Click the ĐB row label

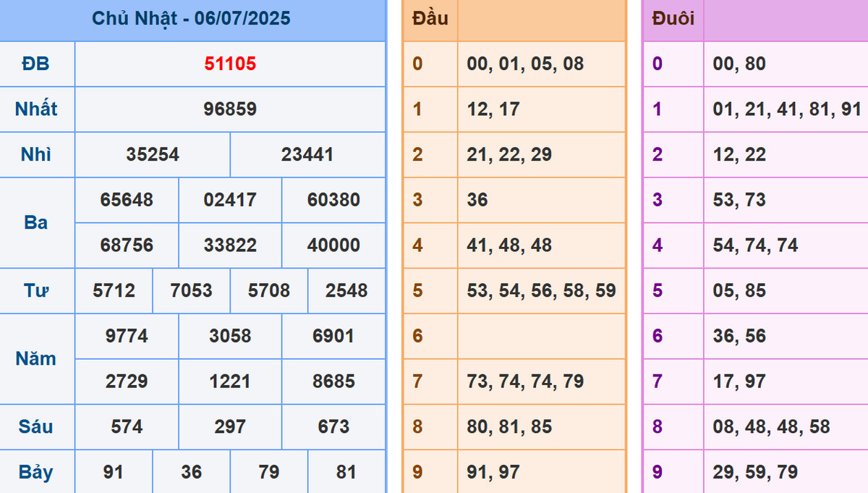pyautogui.click(x=36, y=64)
